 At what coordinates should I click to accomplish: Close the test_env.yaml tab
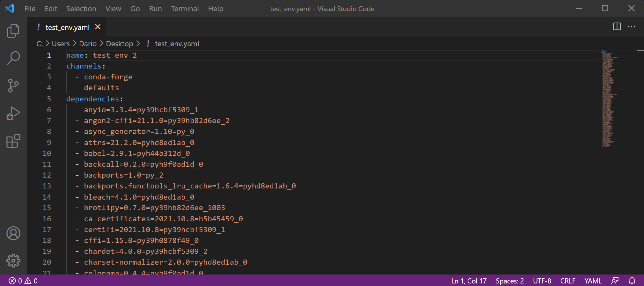(x=98, y=27)
